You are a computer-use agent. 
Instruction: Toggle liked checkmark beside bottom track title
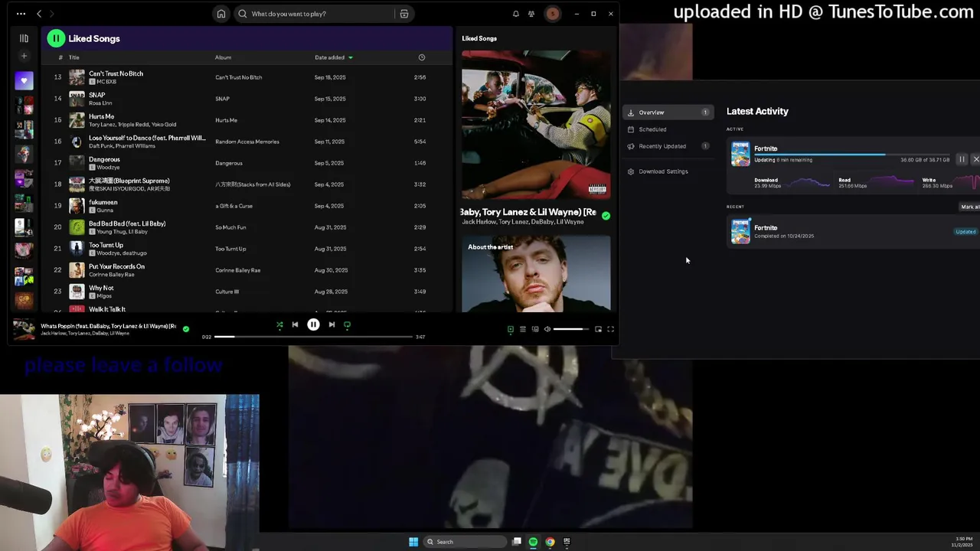(185, 329)
